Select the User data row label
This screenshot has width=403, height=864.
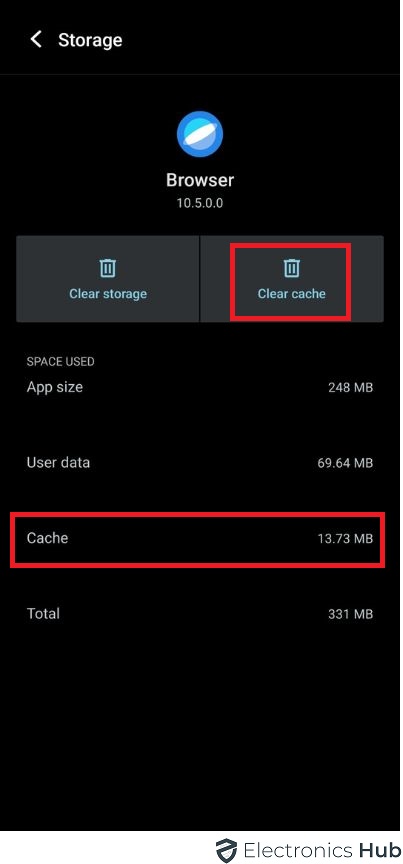pos(58,462)
